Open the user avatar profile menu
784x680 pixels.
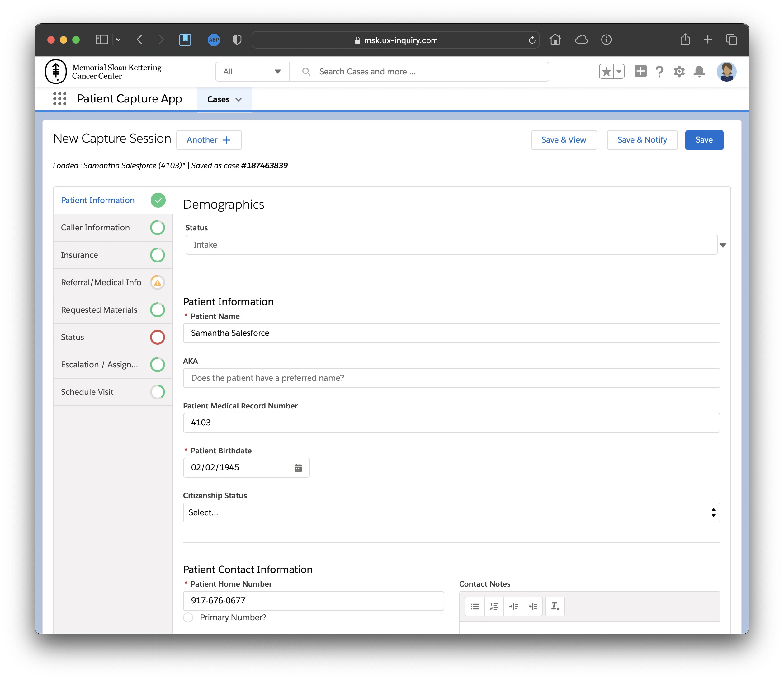coord(726,71)
